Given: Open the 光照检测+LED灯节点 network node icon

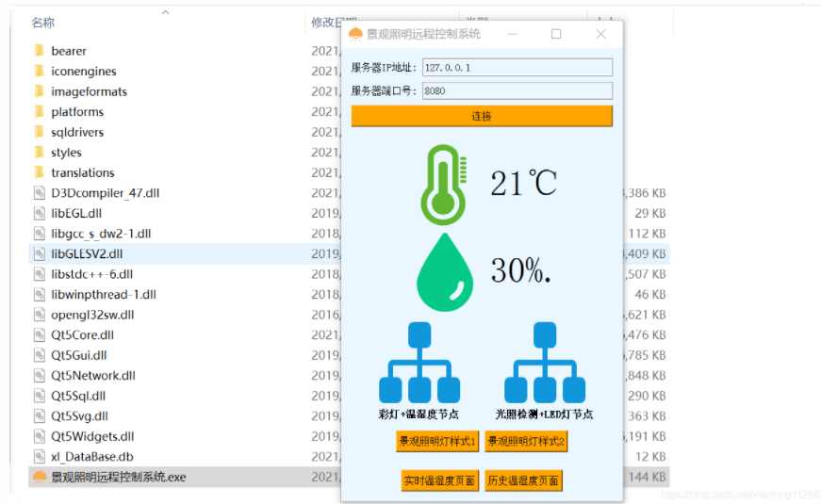Looking at the screenshot, I should (545, 363).
